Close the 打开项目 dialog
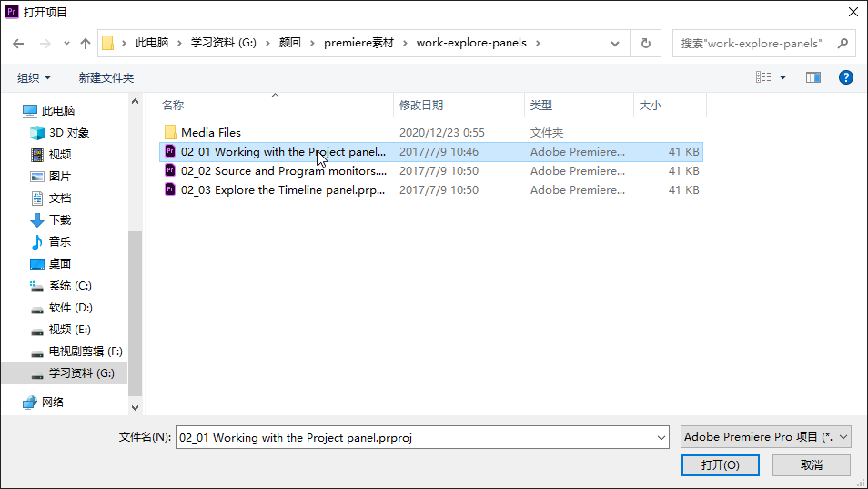This screenshot has width=868, height=489. (x=853, y=12)
